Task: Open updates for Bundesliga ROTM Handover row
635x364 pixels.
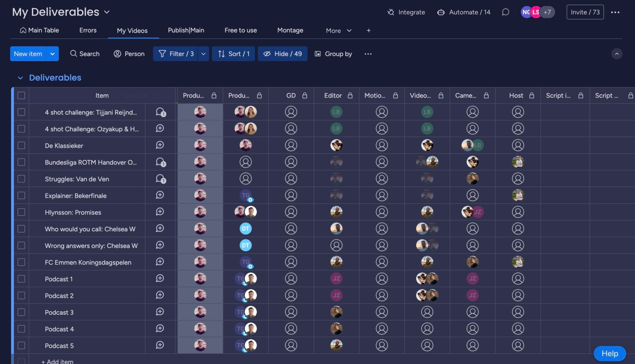Action: click(161, 162)
